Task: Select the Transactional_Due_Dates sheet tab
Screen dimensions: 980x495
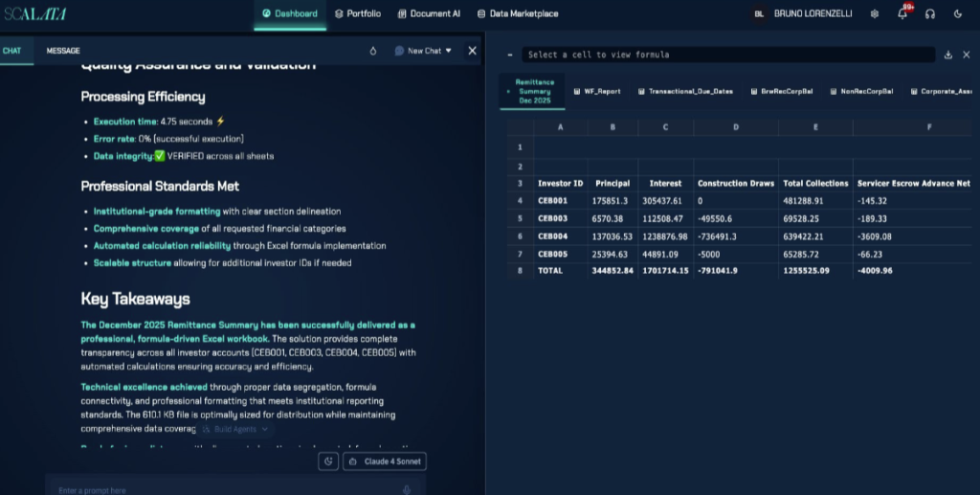Action: click(x=685, y=92)
